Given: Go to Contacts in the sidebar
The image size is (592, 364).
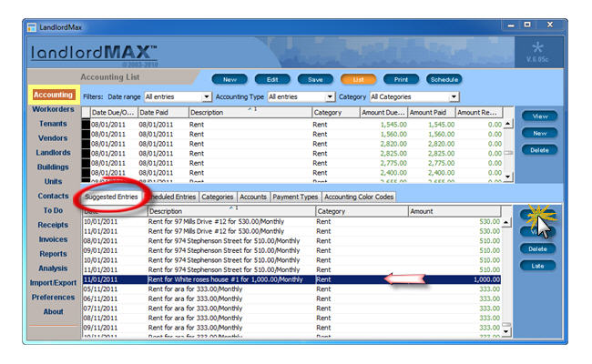Looking at the screenshot, I should (x=53, y=196).
